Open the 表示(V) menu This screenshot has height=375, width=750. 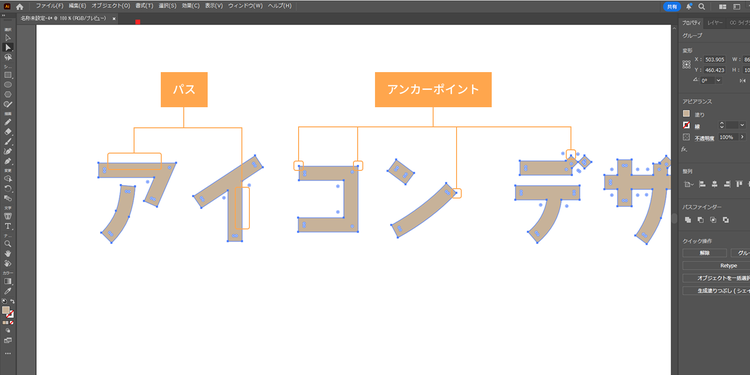coord(214,6)
